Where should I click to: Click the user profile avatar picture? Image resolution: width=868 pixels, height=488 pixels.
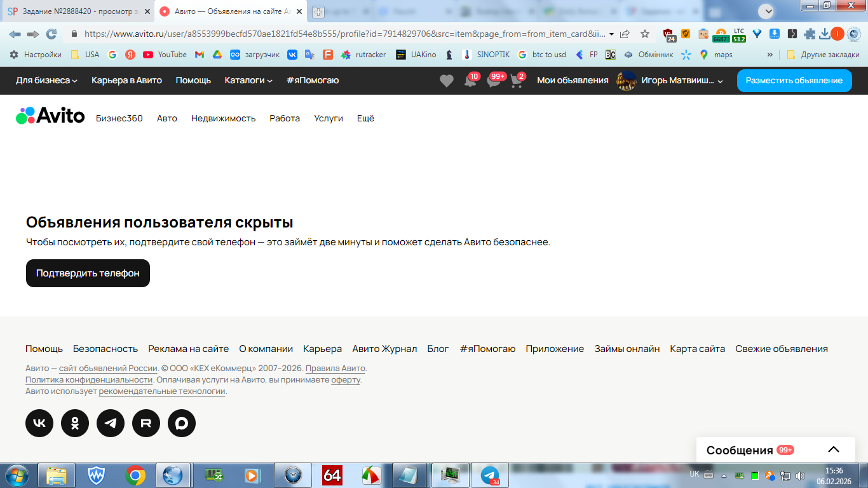pyautogui.click(x=627, y=81)
